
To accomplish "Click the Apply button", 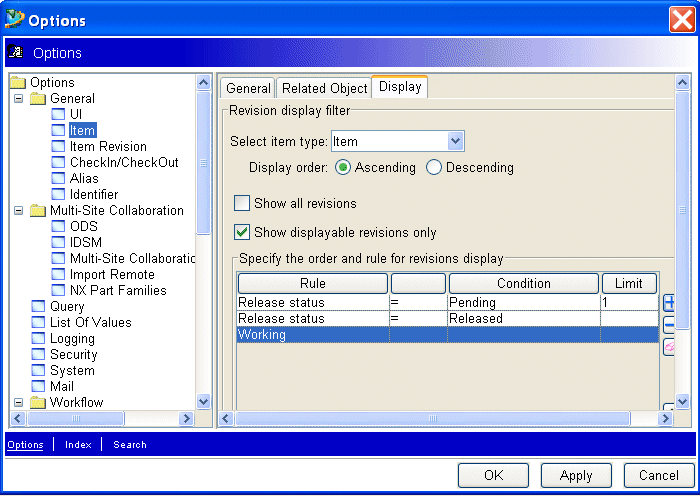I will click(x=576, y=476).
